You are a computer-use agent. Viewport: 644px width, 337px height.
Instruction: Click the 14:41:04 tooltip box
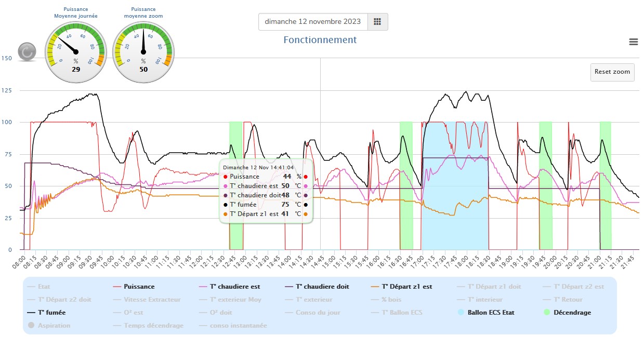pos(266,192)
